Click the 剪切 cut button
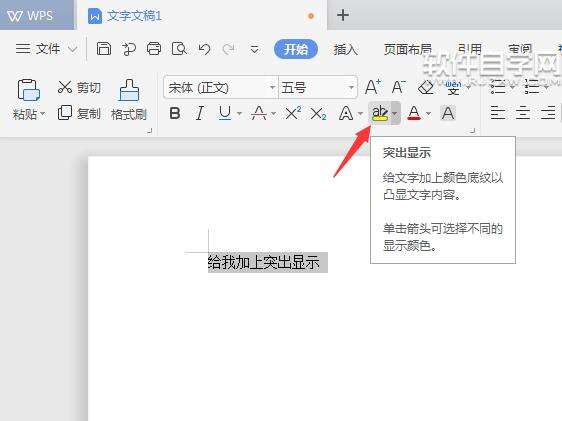The width and height of the screenshot is (562, 421). click(x=79, y=87)
